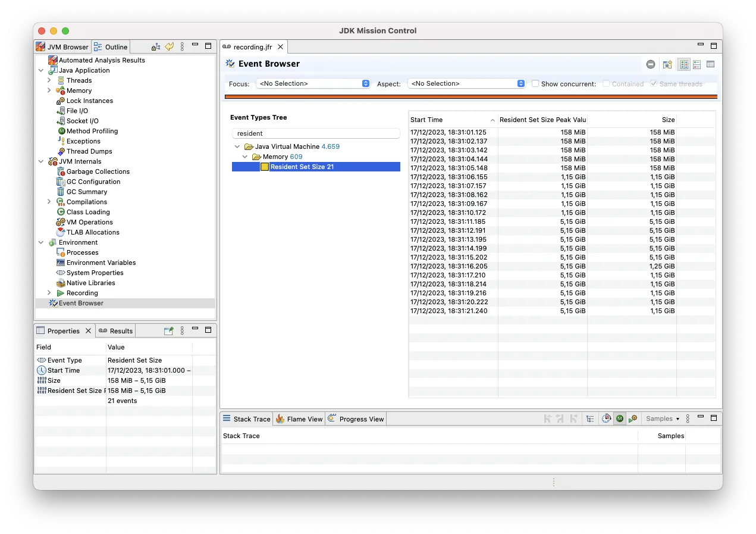Open the Aspect dropdown
The image size is (756, 534).
466,84
